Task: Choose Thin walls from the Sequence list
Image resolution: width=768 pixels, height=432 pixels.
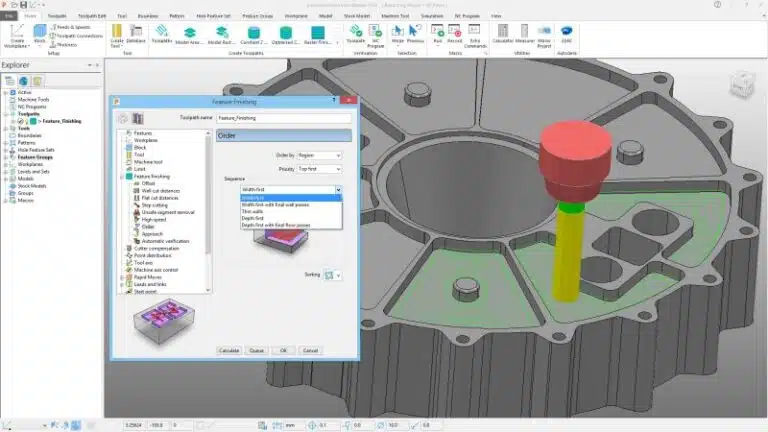Action: 250,212
